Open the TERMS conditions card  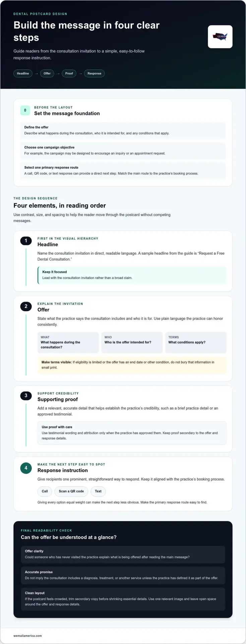[x=196, y=342]
